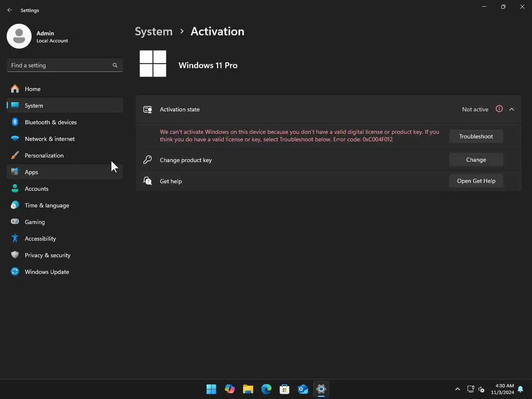Click the Not active warning icon
532x399 pixels.
[x=499, y=109]
